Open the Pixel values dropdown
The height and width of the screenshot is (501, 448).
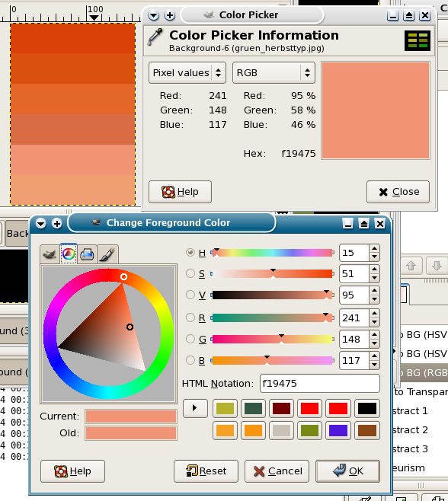[187, 73]
